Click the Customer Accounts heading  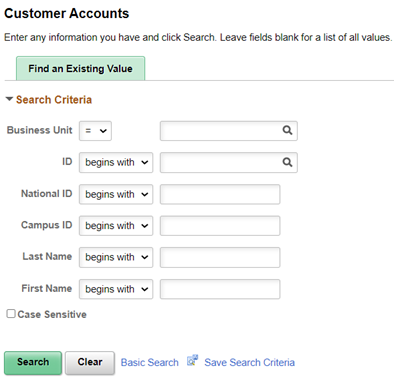tap(66, 14)
